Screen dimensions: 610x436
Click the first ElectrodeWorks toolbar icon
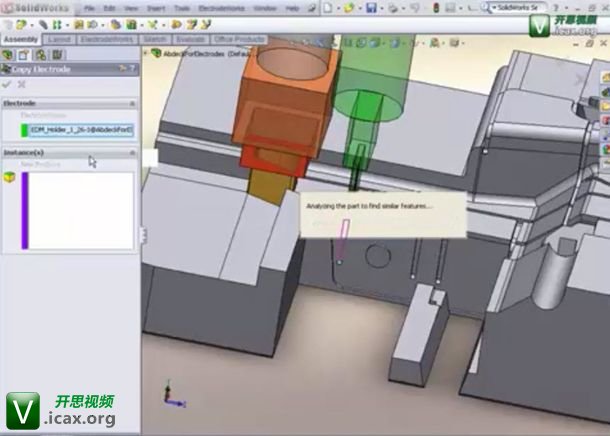[7, 25]
